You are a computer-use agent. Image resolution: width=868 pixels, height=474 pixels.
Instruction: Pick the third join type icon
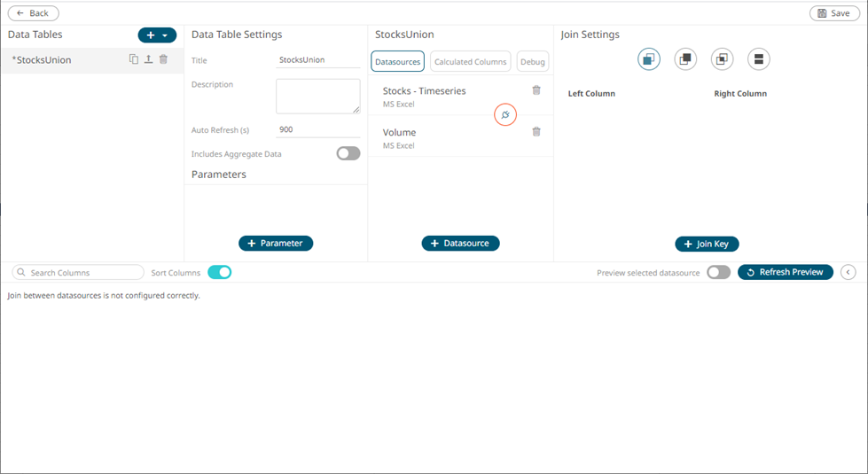click(x=722, y=59)
